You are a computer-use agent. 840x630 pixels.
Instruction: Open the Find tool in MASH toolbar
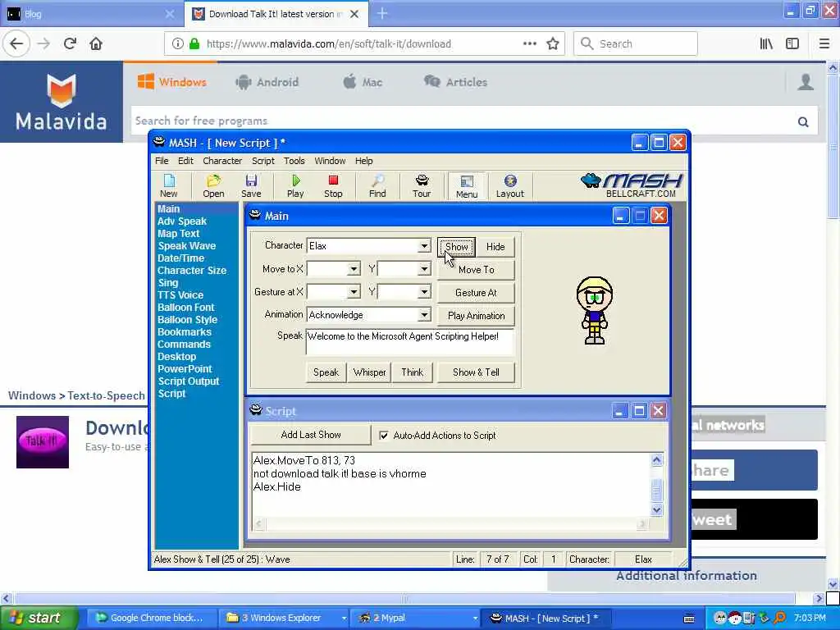pyautogui.click(x=377, y=186)
